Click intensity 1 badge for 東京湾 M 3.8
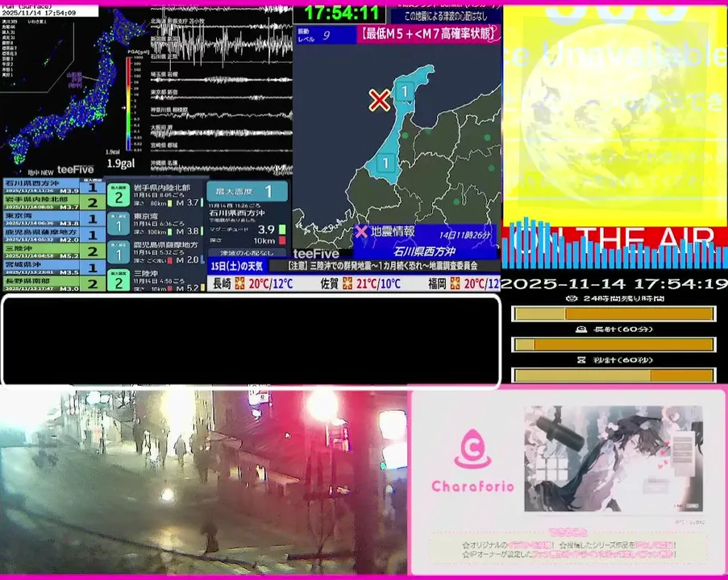This screenshot has width=728, height=580. pos(119,224)
